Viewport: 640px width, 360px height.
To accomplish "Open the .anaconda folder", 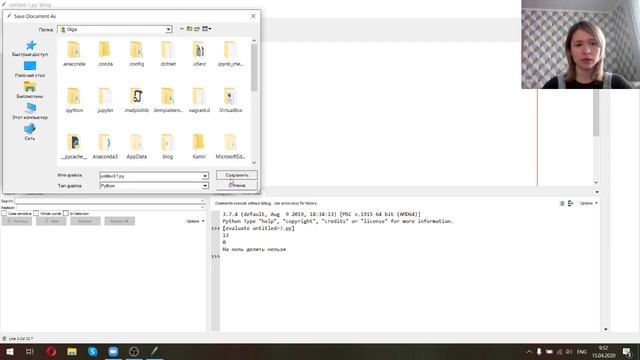I will [x=74, y=54].
